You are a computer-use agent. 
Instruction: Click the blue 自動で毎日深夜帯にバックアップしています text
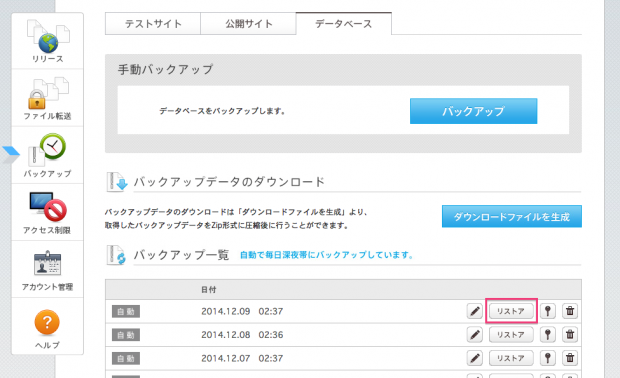tap(327, 255)
